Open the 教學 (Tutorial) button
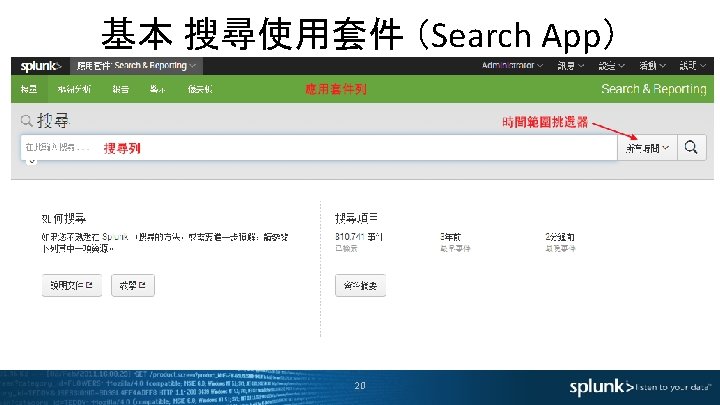Screen dimensions: 720x405 133,286
